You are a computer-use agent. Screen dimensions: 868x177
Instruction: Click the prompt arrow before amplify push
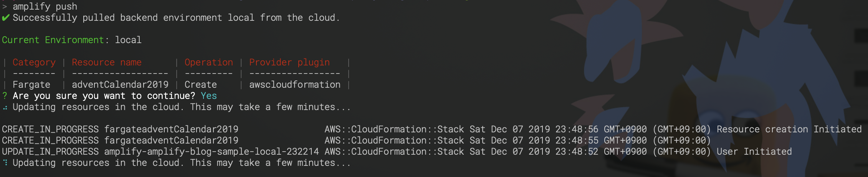(x=5, y=7)
